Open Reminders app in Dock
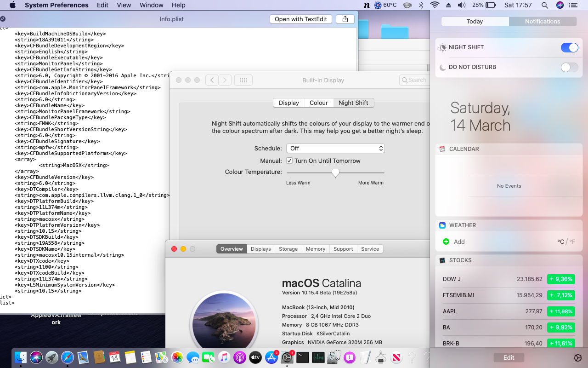This screenshot has height=368, width=588. click(x=146, y=357)
